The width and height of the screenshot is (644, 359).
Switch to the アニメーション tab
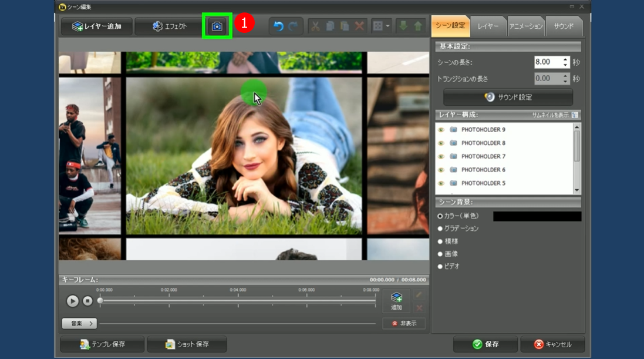525,26
